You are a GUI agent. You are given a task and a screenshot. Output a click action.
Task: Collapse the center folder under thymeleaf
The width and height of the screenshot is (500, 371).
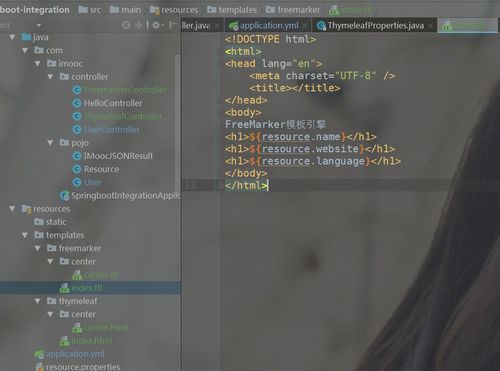50,314
